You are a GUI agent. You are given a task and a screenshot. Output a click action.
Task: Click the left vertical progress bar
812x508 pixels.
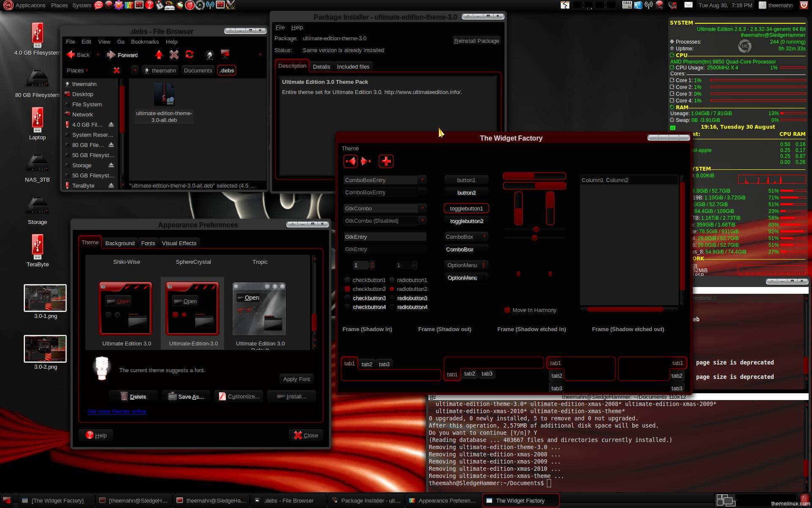coord(518,208)
